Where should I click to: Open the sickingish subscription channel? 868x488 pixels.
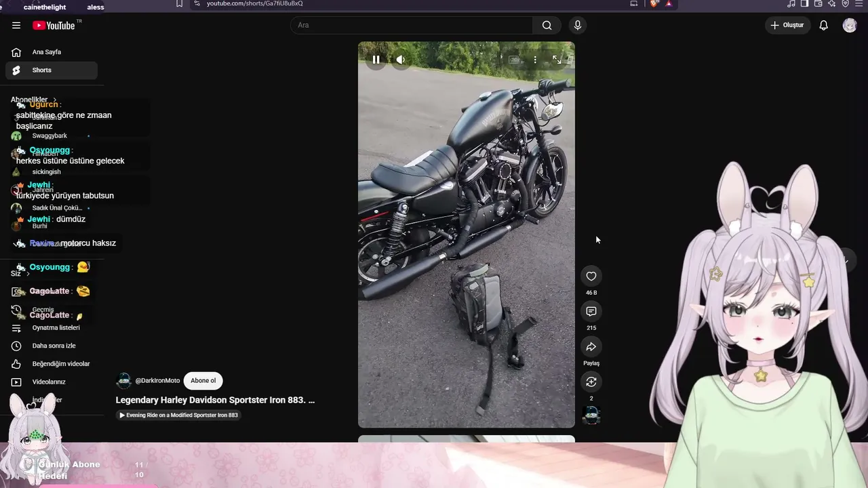(52, 171)
